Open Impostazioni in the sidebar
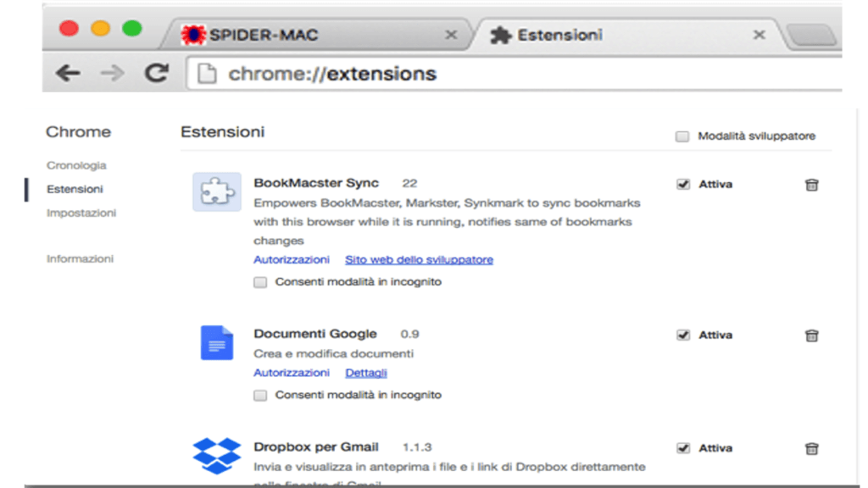Viewport: 868px width, 488px height. (81, 213)
